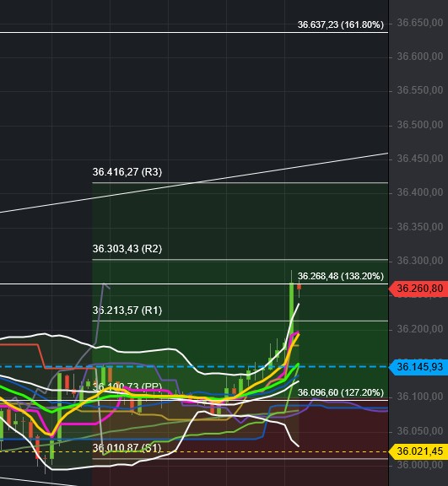
Task: Click the 36.400,00 price axis label
Action: pos(420,192)
